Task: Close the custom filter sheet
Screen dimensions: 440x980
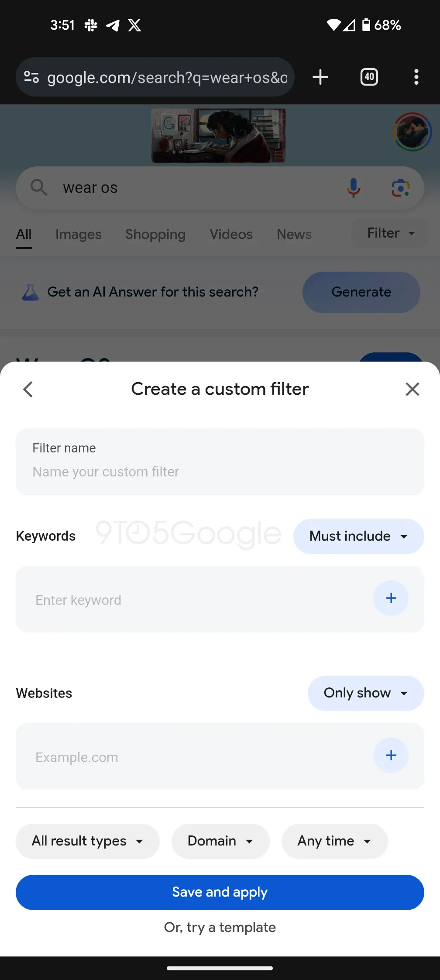Action: pos(412,389)
